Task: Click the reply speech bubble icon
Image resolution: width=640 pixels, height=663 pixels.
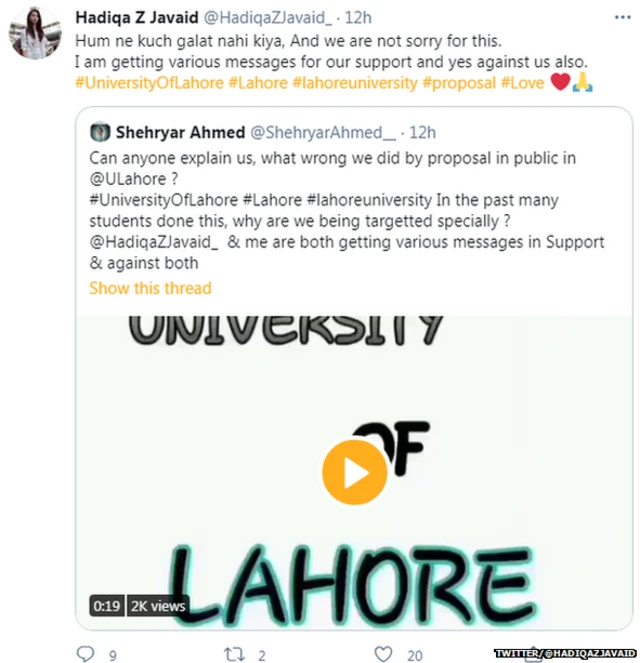Action: coord(85,653)
